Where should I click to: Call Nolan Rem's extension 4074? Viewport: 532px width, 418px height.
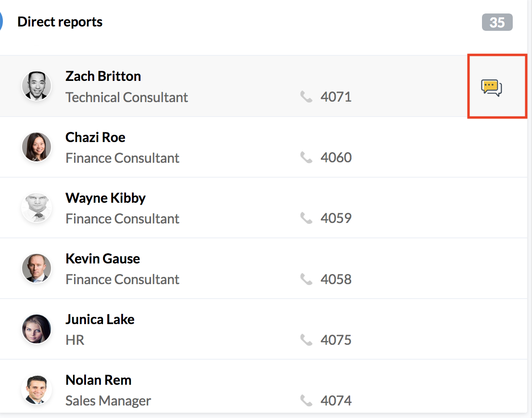click(x=336, y=401)
